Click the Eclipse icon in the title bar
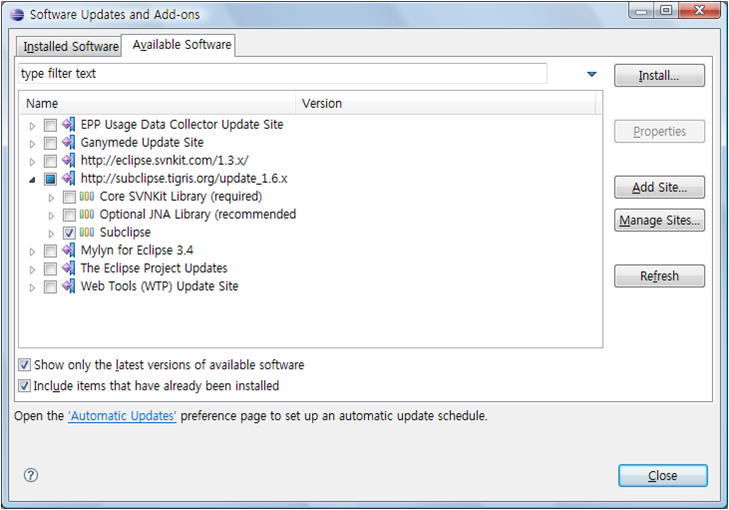The width and height of the screenshot is (729, 510). click(x=17, y=14)
